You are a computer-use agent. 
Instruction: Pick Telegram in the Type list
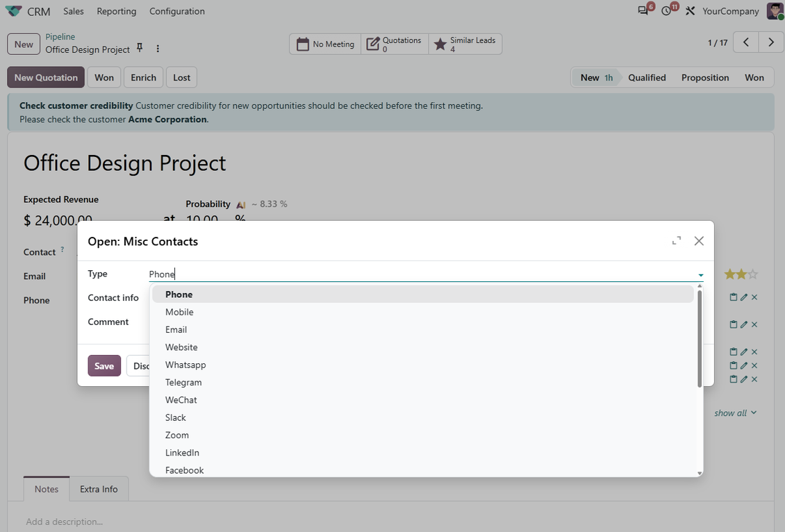pyautogui.click(x=422, y=383)
